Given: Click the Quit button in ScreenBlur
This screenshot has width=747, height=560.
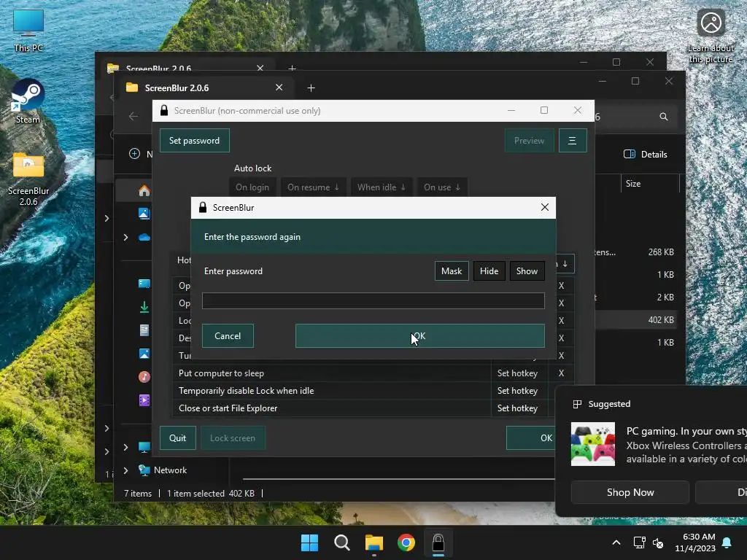Looking at the screenshot, I should (178, 438).
